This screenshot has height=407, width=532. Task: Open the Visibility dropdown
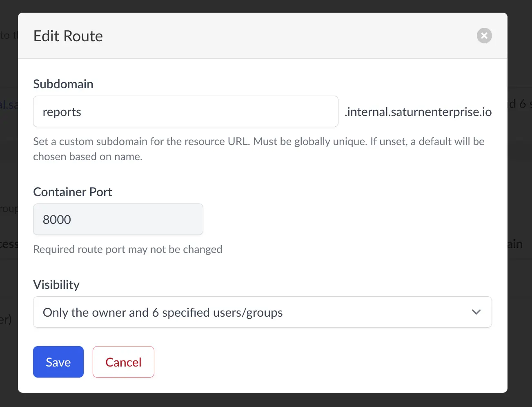(253, 312)
